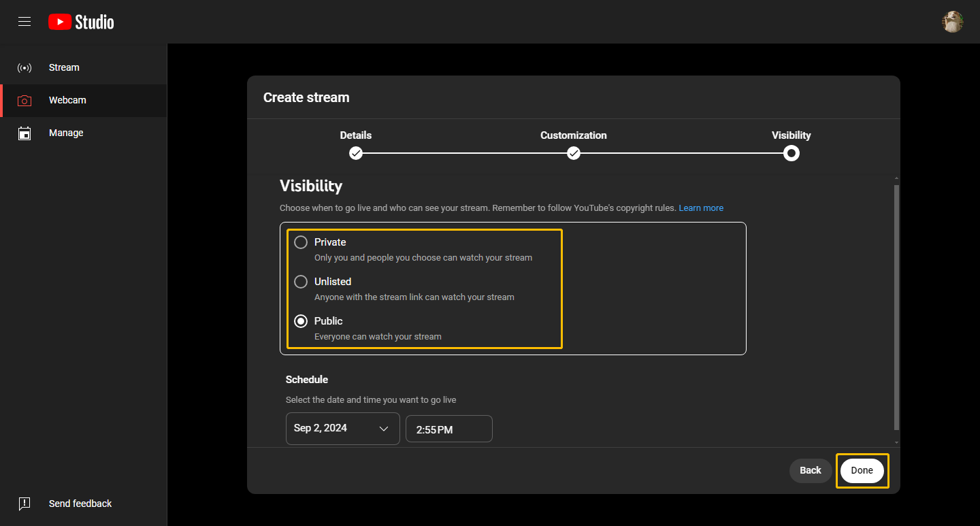Click the Visibility step circle
The image size is (980, 526).
[x=791, y=154]
